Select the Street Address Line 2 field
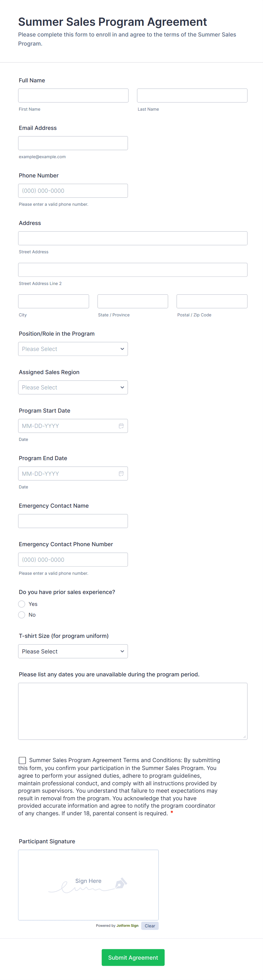 click(133, 270)
